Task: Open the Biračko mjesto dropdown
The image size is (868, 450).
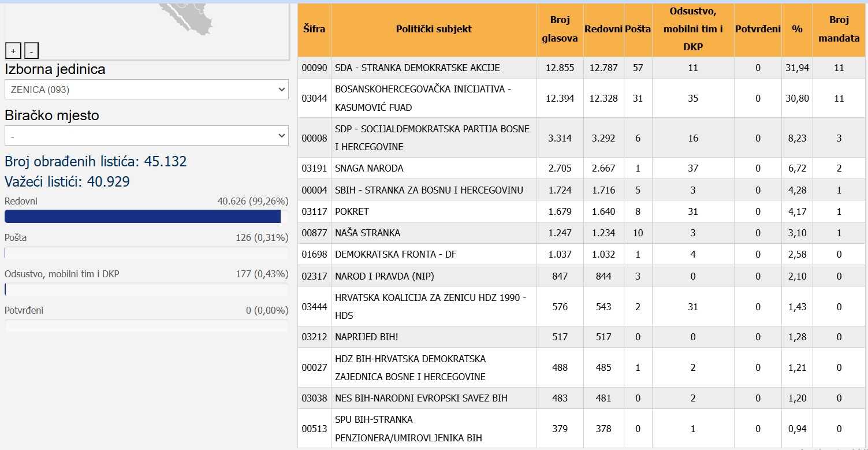Action: coord(147,136)
